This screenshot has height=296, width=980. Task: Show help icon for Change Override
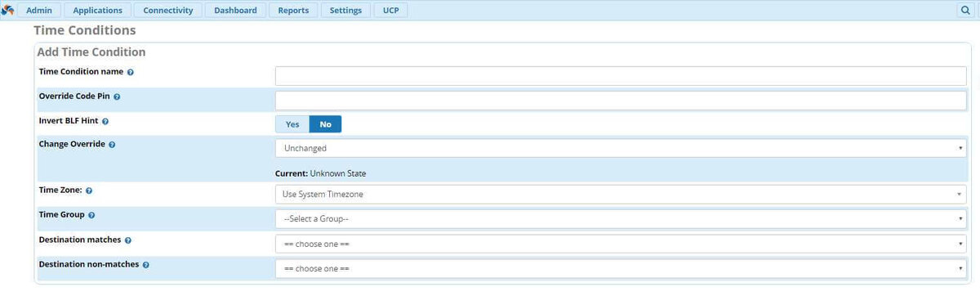[x=112, y=145]
